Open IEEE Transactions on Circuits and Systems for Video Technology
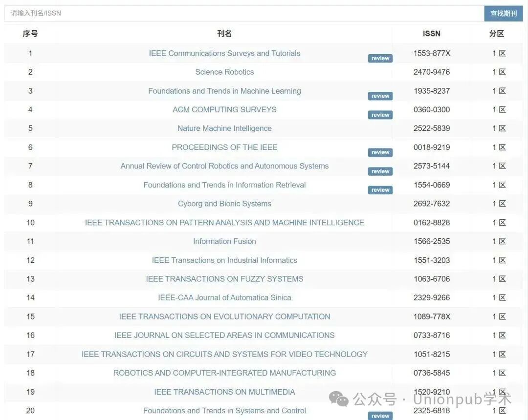Screen dimensions: 528x420 (x=224, y=354)
